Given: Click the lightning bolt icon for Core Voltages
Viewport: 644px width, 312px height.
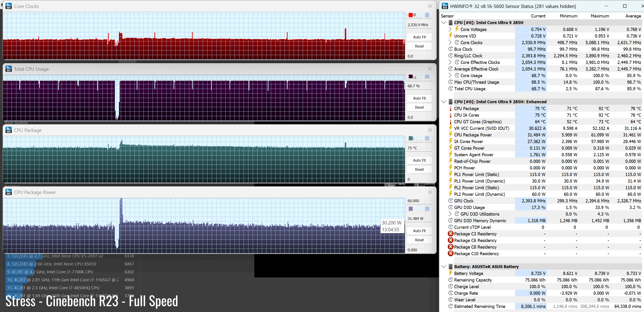Looking at the screenshot, I should [x=457, y=29].
